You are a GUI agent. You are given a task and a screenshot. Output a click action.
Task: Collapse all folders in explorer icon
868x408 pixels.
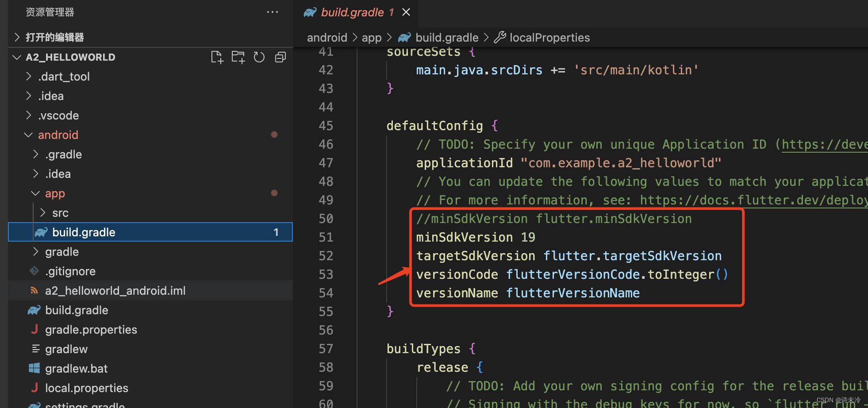click(x=280, y=57)
